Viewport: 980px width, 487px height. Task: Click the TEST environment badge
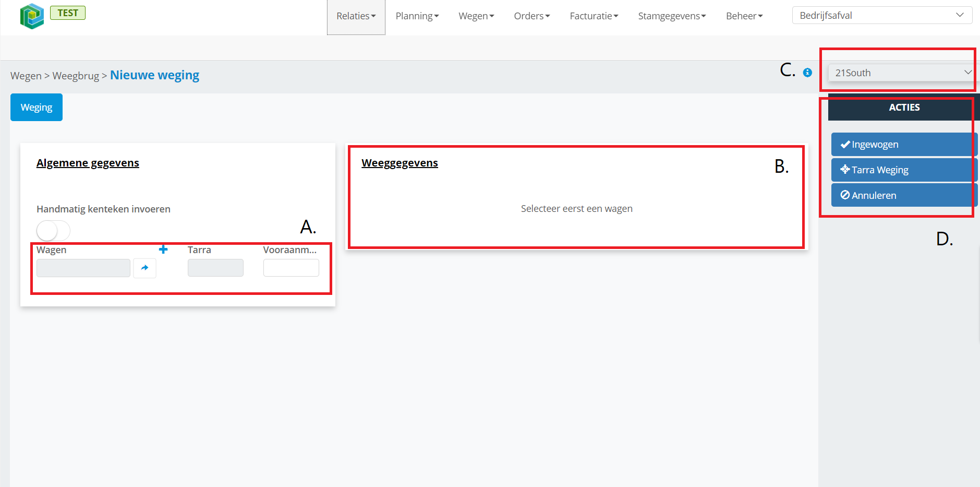pyautogui.click(x=68, y=13)
